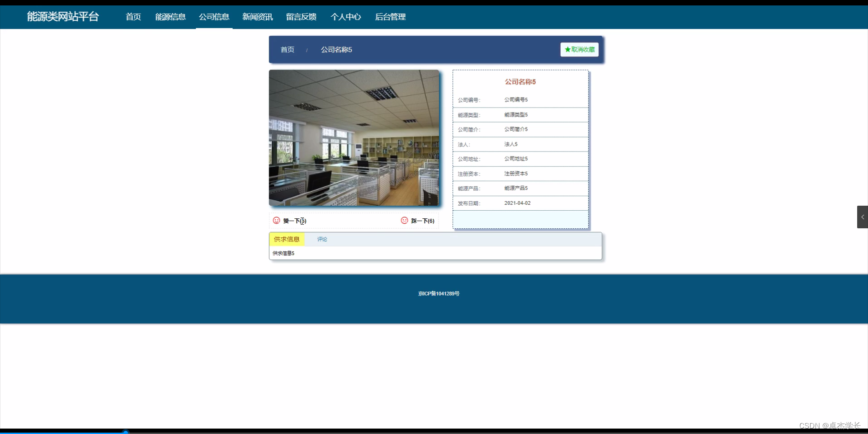Viewport: 868px width, 434px height.
Task: Open the 首页 navigation menu item
Action: tap(133, 17)
